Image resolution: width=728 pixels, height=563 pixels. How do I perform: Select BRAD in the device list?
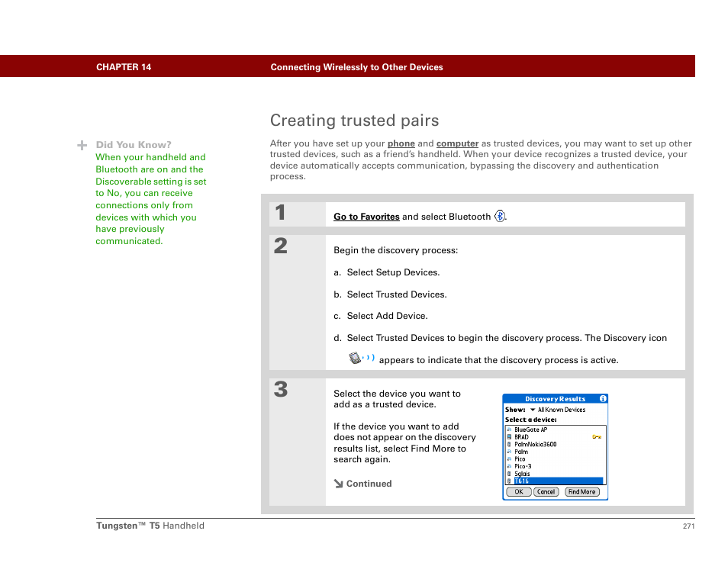(x=555, y=437)
